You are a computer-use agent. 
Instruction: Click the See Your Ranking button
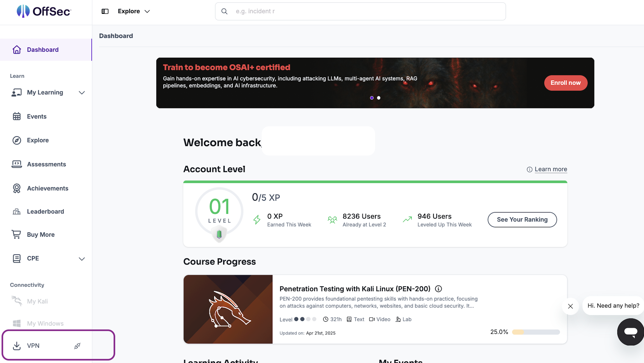point(522,220)
